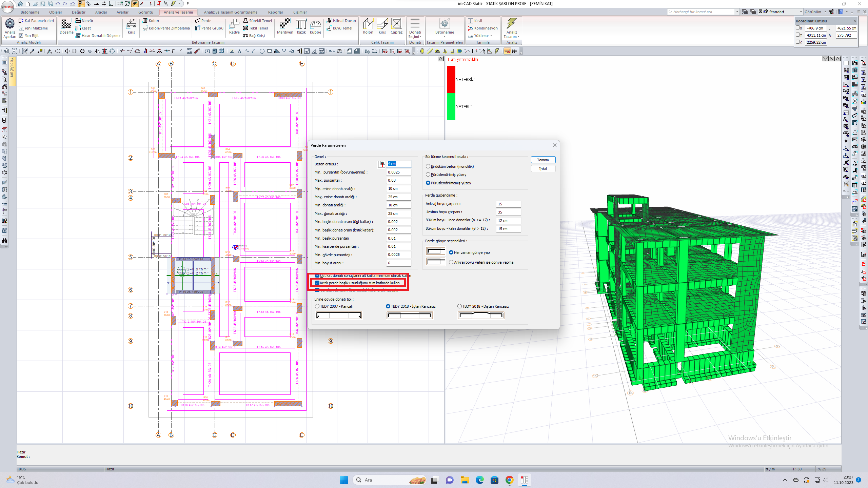Toggle Yarı Rijit checkbox in ribbon
The image size is (868, 488).
coord(21,36)
